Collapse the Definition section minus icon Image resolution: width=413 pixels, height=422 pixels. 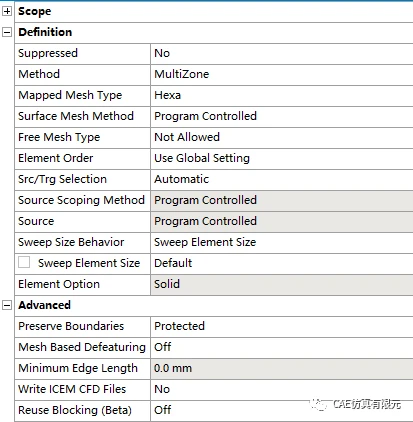[x=7, y=32]
